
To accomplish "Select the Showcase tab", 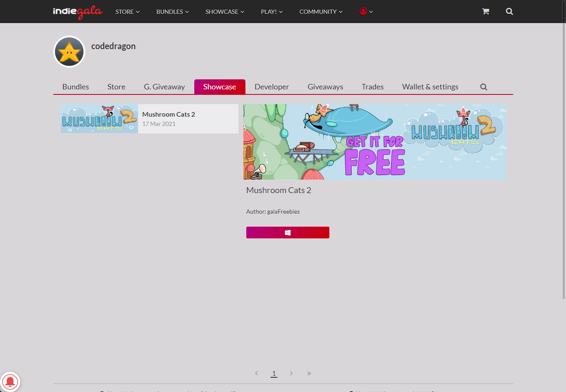I will (219, 87).
